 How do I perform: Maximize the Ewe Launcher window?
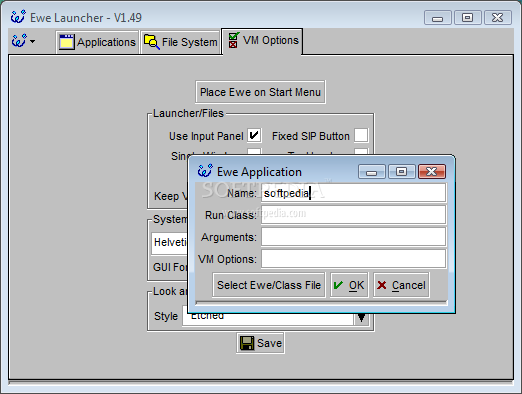click(468, 18)
